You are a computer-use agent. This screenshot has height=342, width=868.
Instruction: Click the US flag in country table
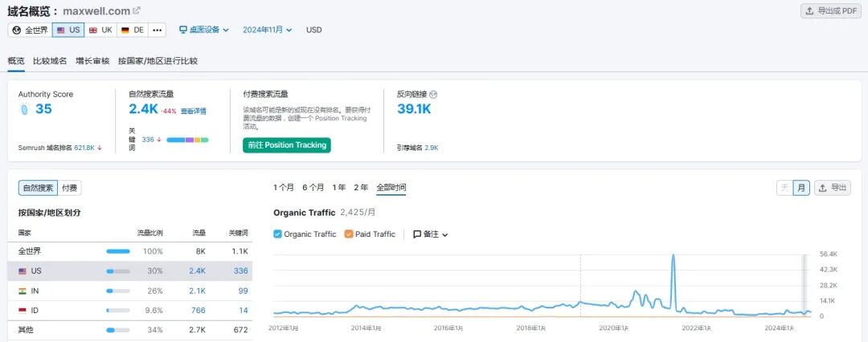point(23,271)
